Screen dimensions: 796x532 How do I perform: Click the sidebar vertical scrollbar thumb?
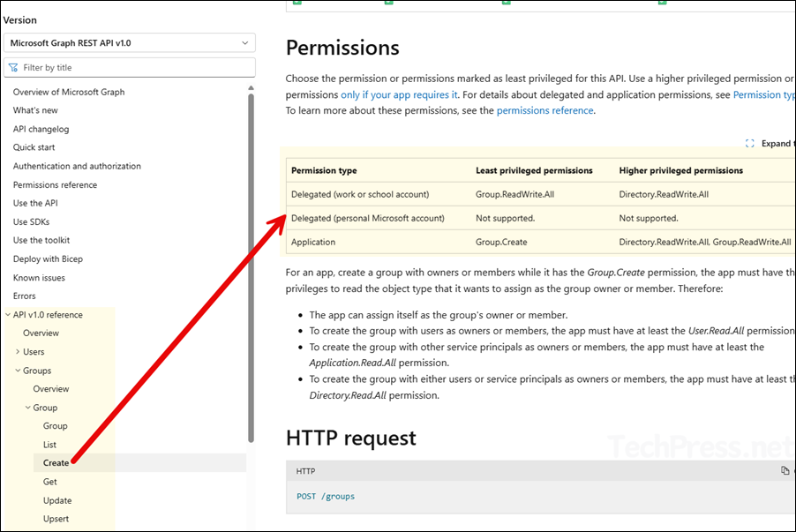pos(252,265)
